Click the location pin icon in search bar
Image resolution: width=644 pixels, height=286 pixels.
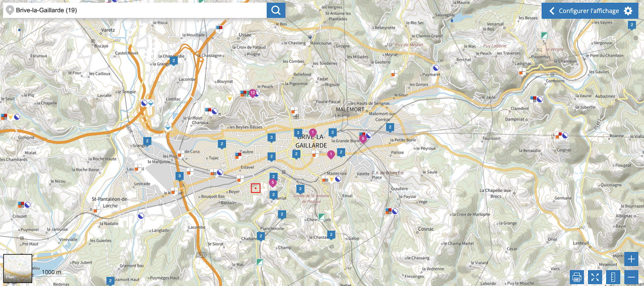click(9, 10)
